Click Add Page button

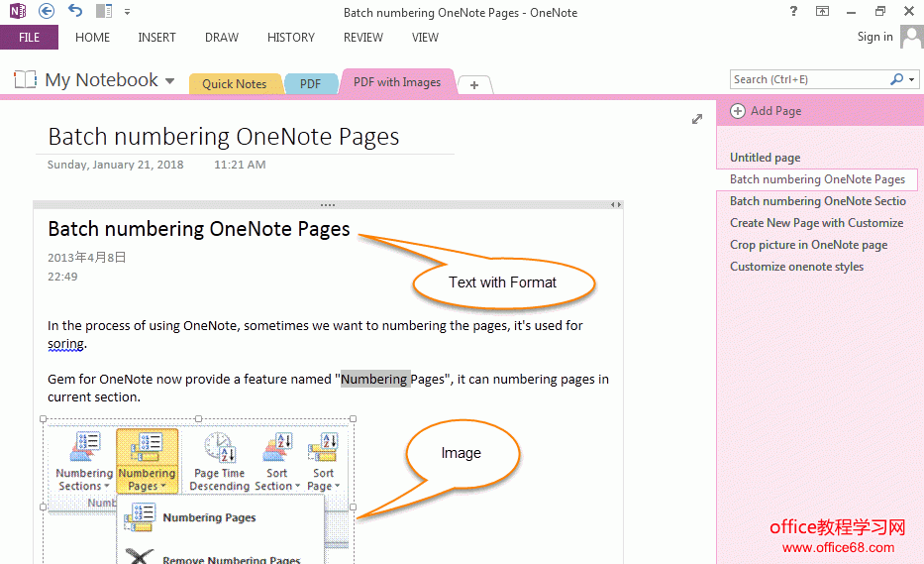click(x=767, y=111)
